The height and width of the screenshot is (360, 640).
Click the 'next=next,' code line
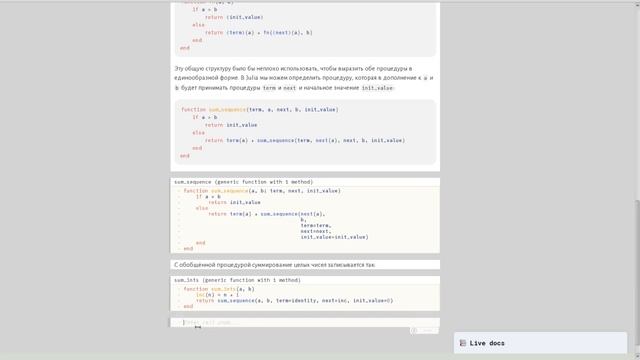[316, 231]
